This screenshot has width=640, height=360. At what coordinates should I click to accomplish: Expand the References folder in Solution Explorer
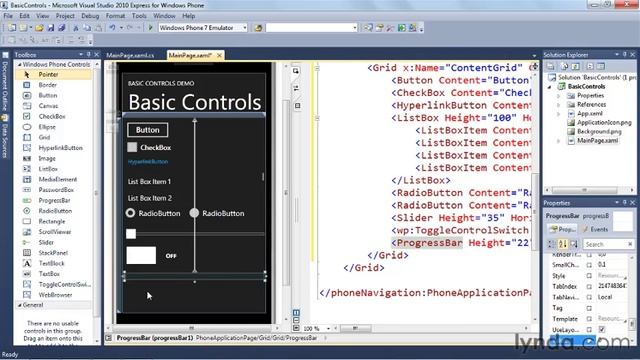point(559,104)
